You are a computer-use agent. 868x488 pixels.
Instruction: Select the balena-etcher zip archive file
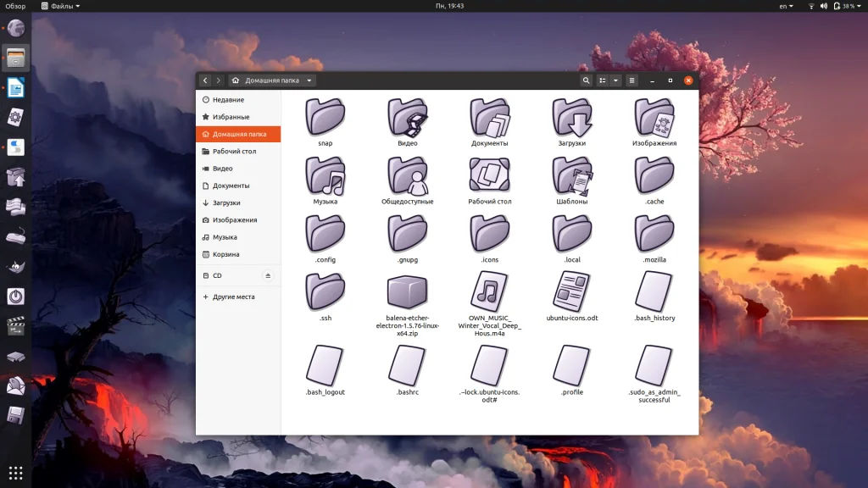click(408, 292)
